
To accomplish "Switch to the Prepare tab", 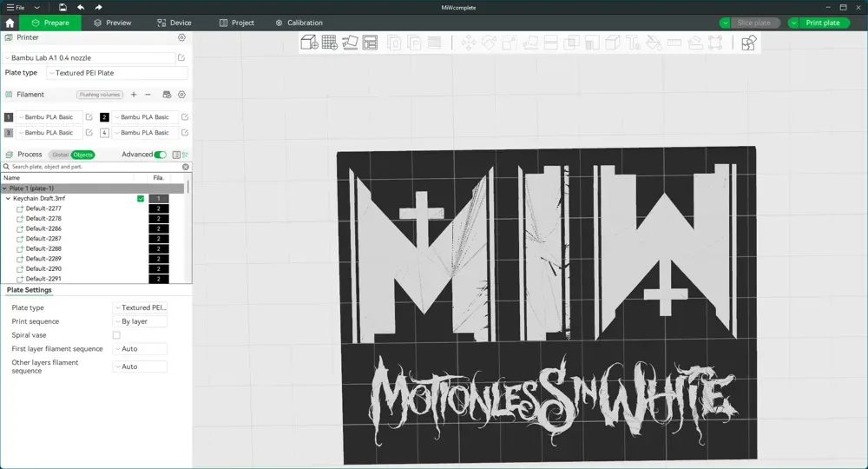I will point(50,23).
